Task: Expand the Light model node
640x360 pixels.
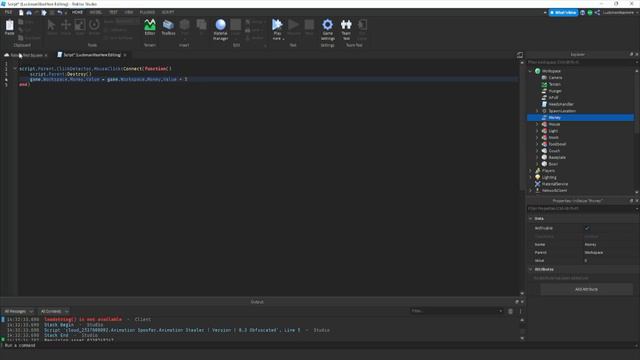Action: point(537,131)
